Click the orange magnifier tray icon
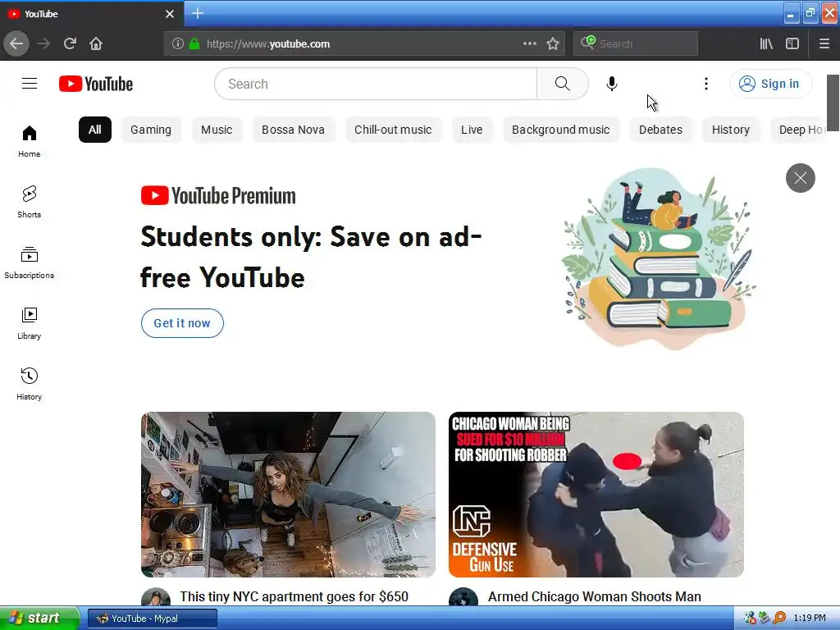 click(x=779, y=618)
